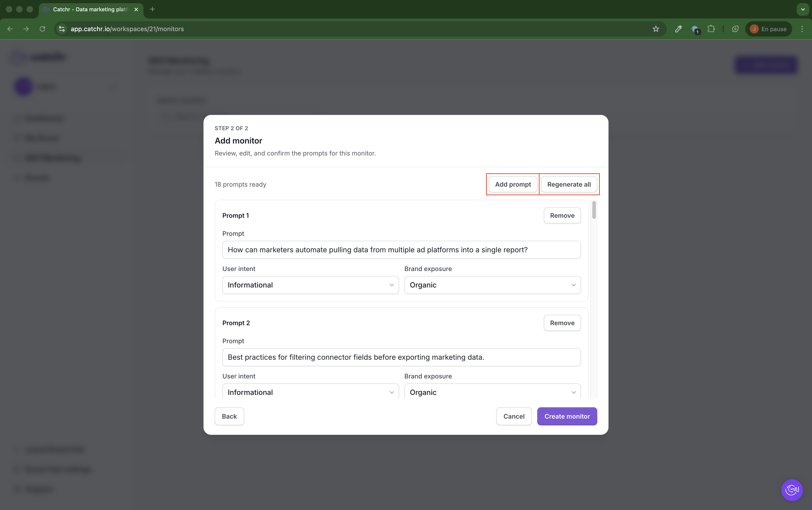The width and height of the screenshot is (812, 510).
Task: Open Prompt 2 Brand exposure dropdown
Action: click(x=492, y=392)
